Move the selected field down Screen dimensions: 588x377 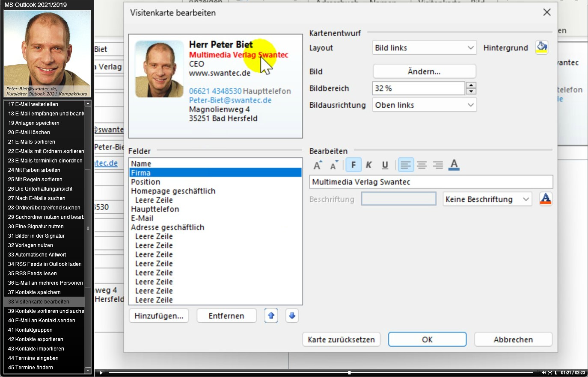click(x=292, y=316)
